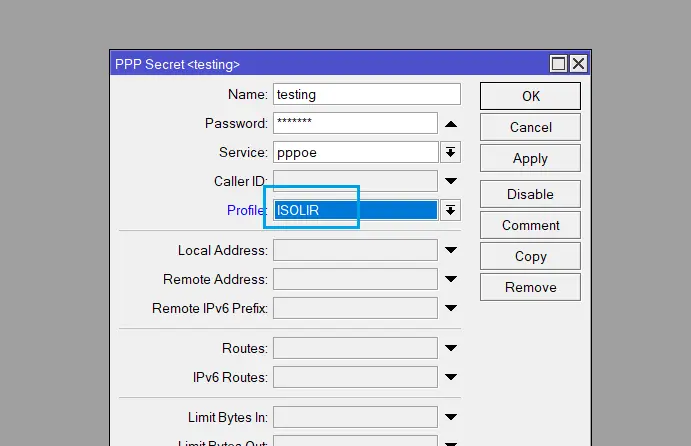The height and width of the screenshot is (446, 691).
Task: Expand the Local Address field
Action: 451,250
